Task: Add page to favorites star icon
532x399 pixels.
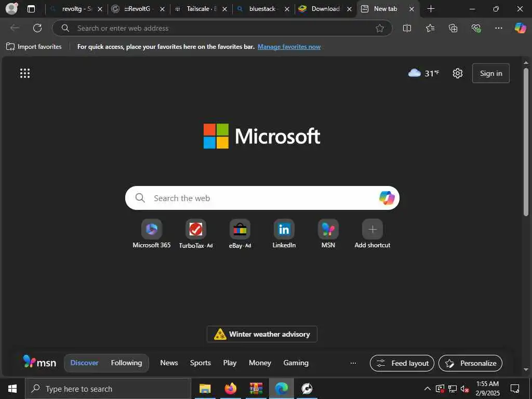Action: [380, 28]
